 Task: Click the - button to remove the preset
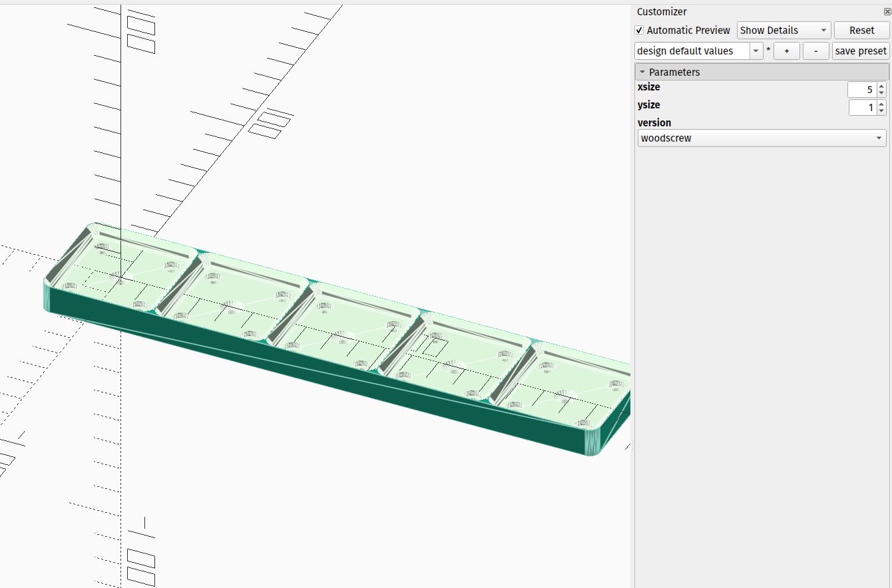point(815,51)
